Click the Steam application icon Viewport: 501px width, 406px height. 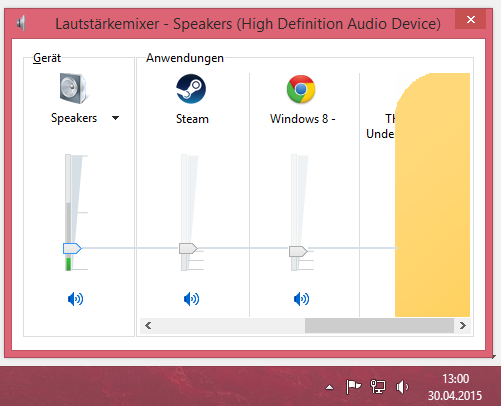point(191,89)
